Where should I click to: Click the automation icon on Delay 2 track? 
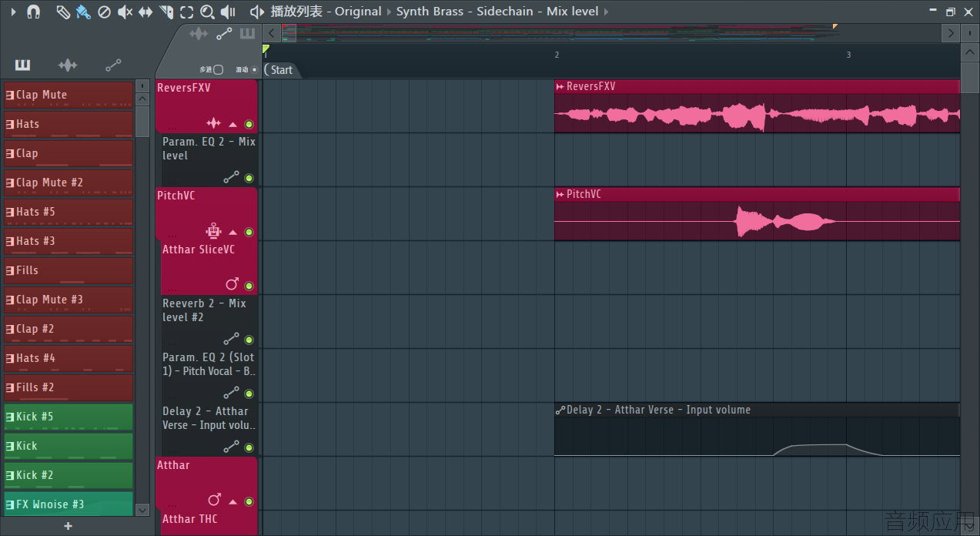[232, 447]
